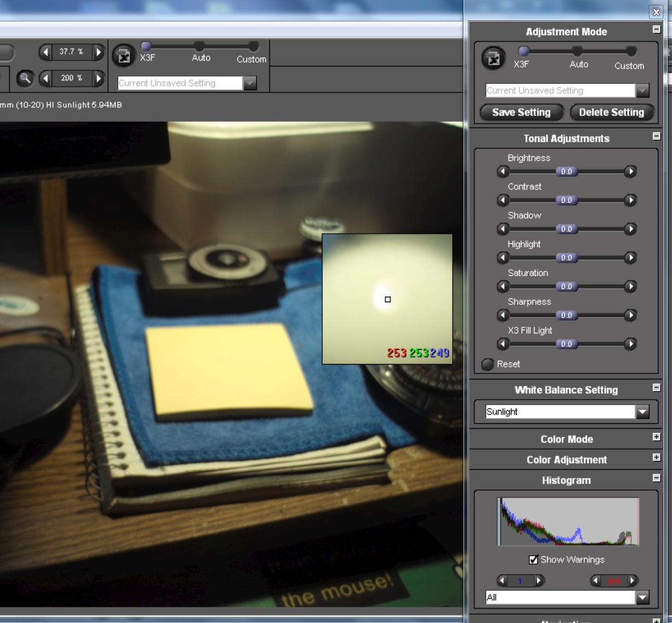Image resolution: width=672 pixels, height=623 pixels.
Task: Click X3F mode icon in main toolbar
Action: coord(124,56)
